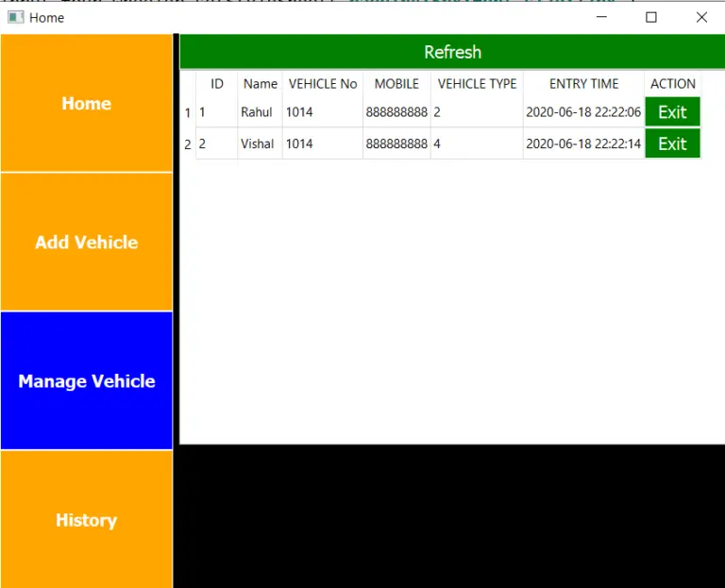Click the ID column header

point(217,84)
